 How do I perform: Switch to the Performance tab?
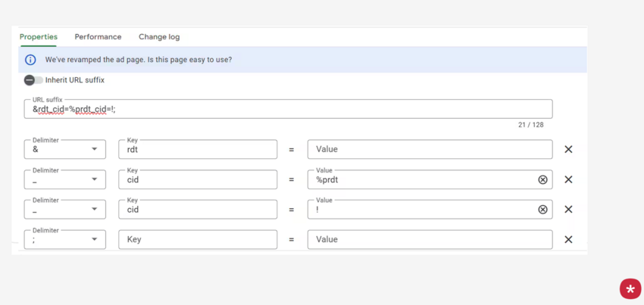click(98, 37)
